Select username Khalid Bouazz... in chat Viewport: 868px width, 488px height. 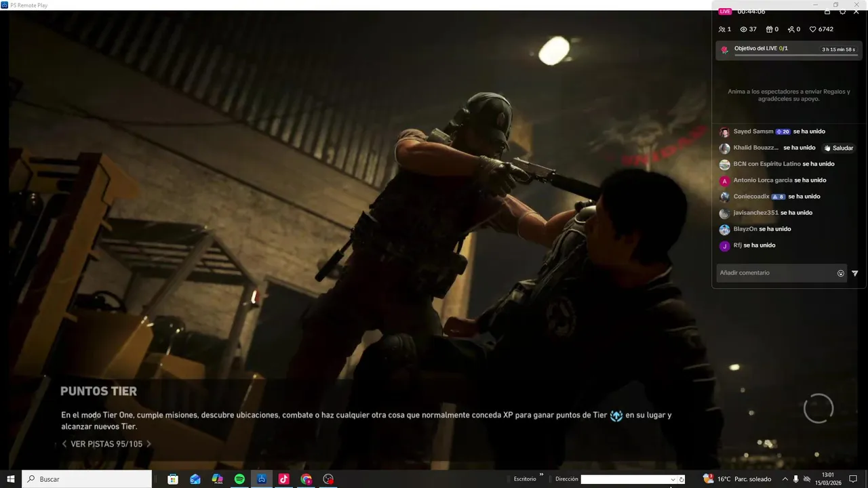[x=755, y=148]
